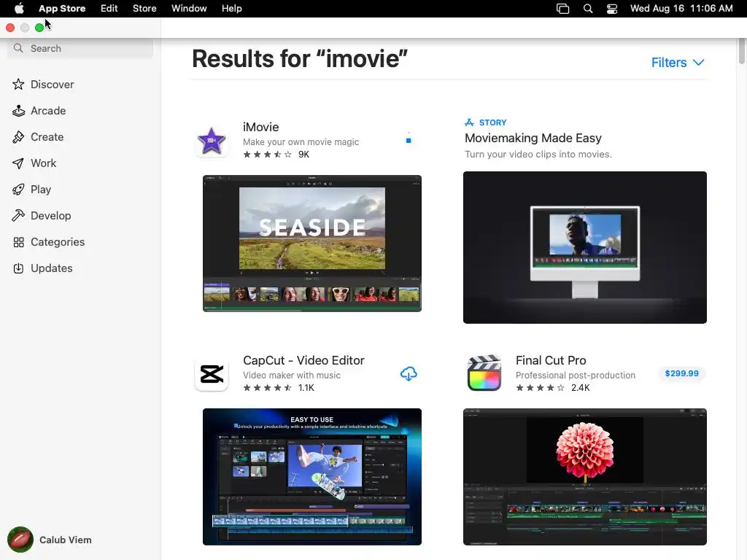Show the date and time menu bar clock
This screenshot has height=560, width=747.
click(x=681, y=9)
